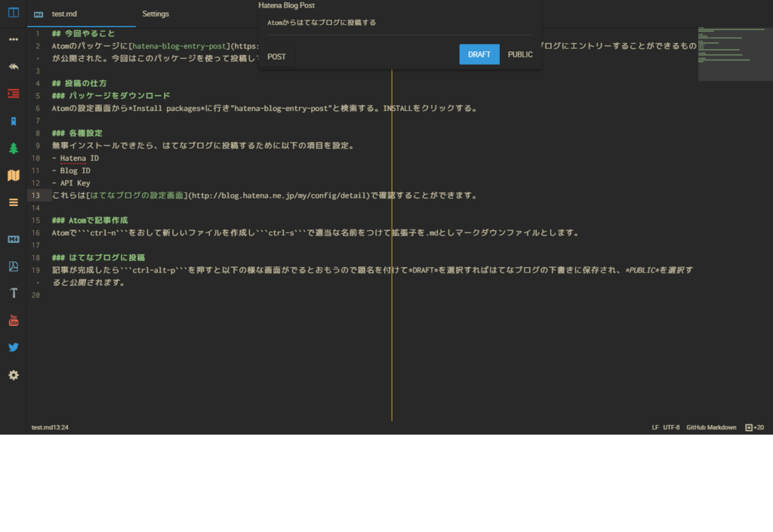The height and width of the screenshot is (532, 773).
Task: Click the yellow hamburger lines icon
Action: (14, 202)
